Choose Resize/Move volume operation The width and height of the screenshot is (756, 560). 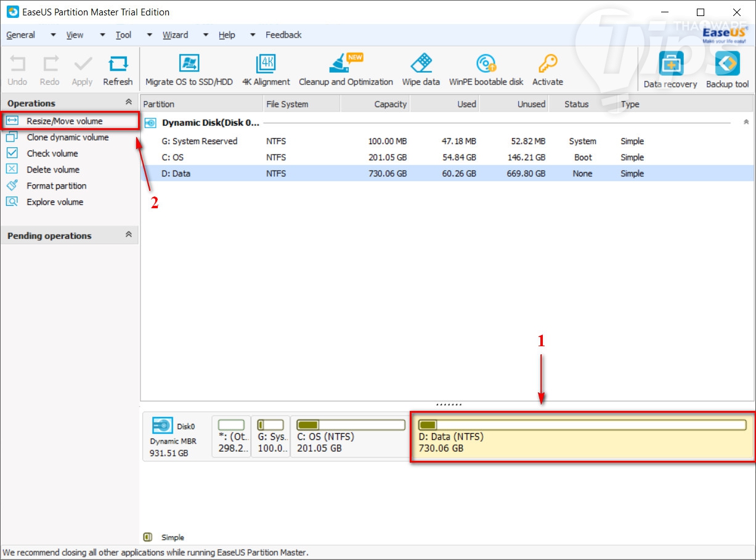(70, 121)
